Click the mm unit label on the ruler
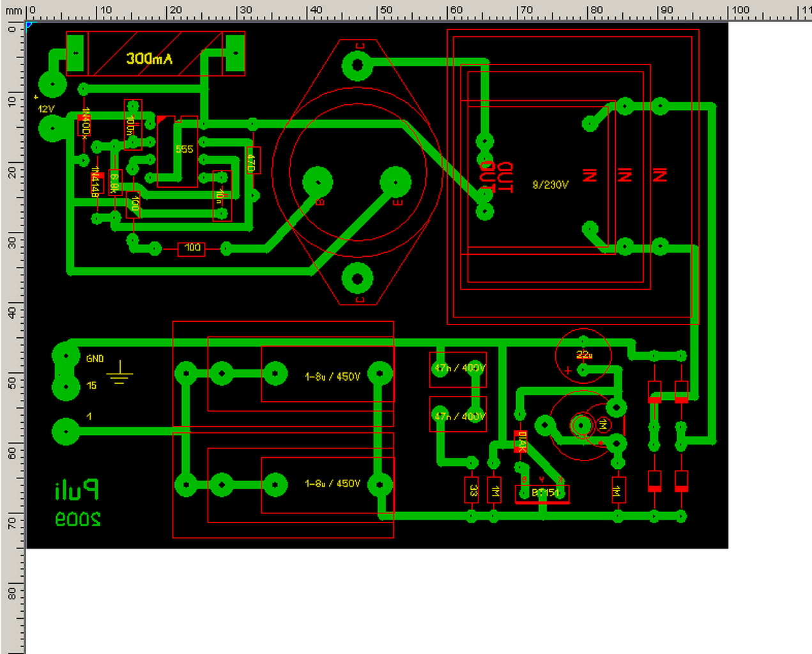812x654 pixels. (x=13, y=11)
